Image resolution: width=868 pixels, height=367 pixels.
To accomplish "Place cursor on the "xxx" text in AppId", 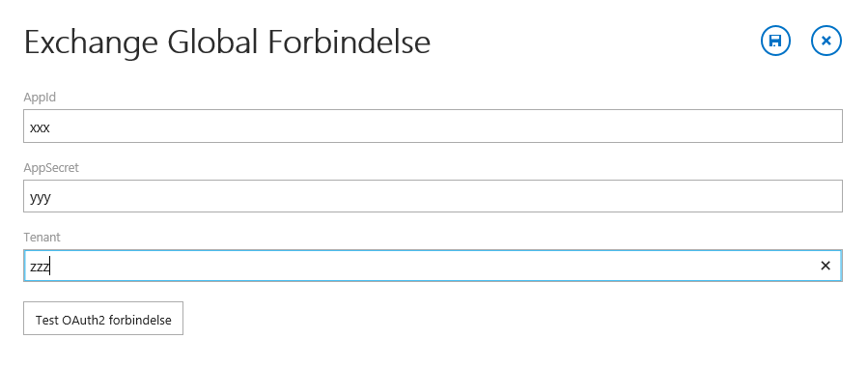I will click(x=40, y=127).
